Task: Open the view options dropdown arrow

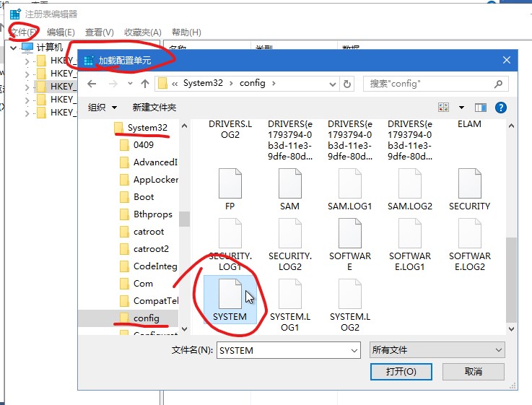Action: tap(461, 108)
